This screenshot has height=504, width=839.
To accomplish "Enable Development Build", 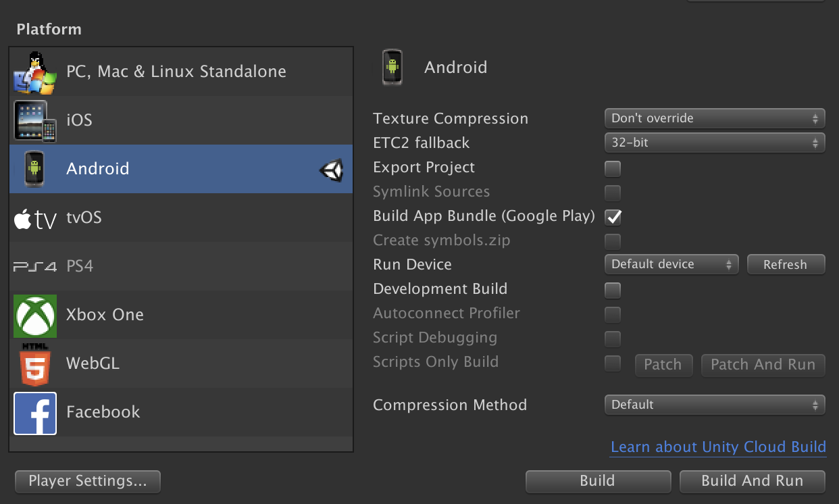I will (x=612, y=290).
